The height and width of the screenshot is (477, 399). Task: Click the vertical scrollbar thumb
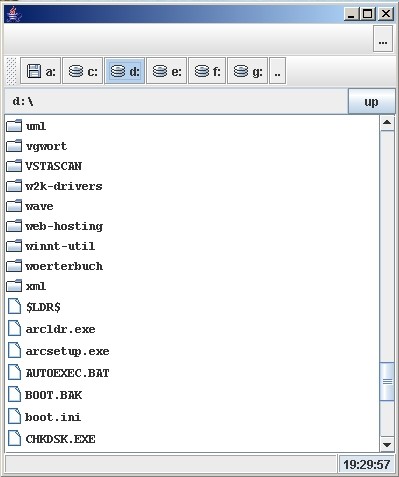pos(387,382)
